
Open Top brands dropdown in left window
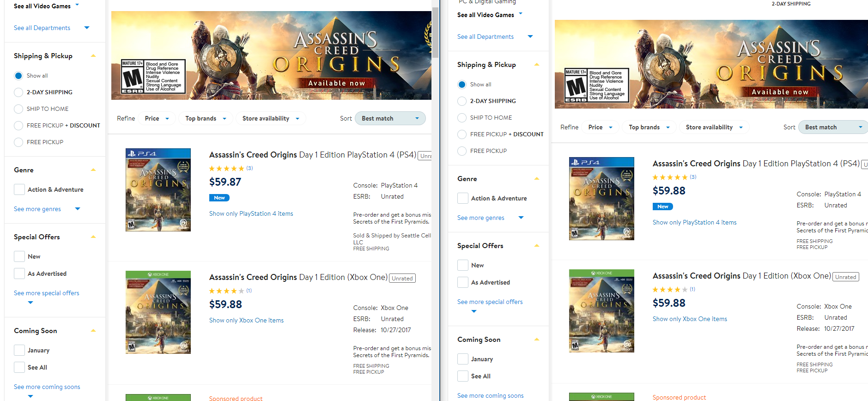click(x=206, y=119)
